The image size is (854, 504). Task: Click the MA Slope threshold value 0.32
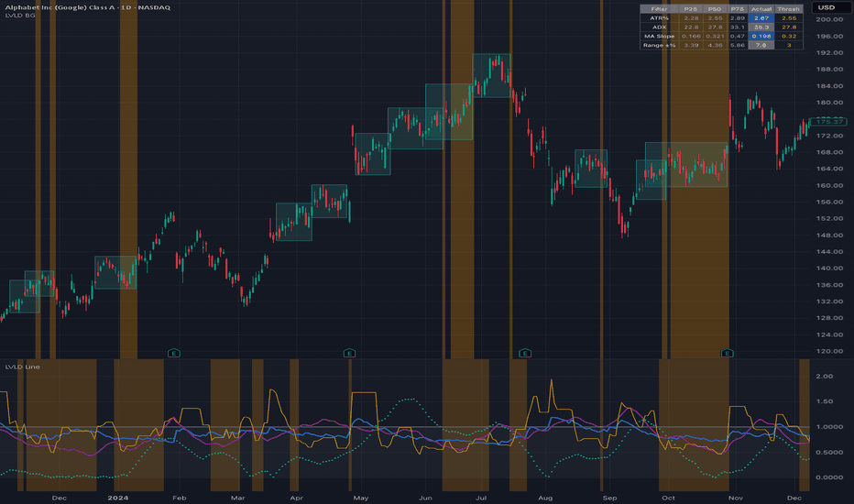(x=789, y=36)
